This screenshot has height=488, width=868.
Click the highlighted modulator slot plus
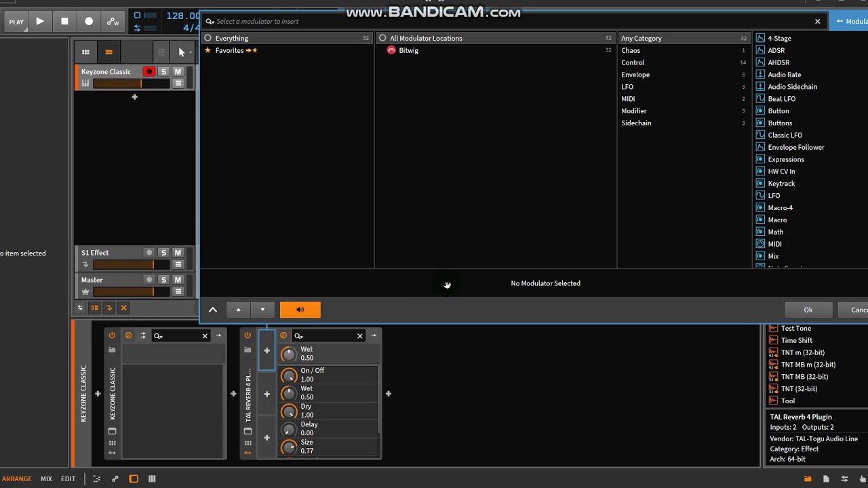[x=267, y=350]
